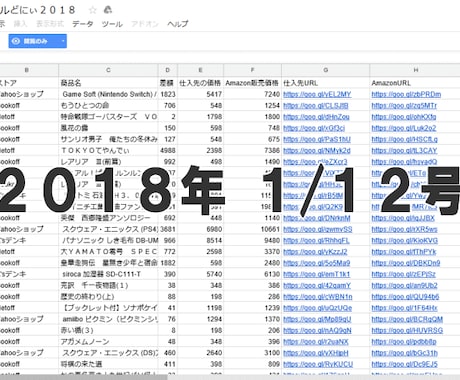Select the Game Soft (Nintendo Switch) product cell
Screen dimensions: 460x380
click(x=108, y=94)
